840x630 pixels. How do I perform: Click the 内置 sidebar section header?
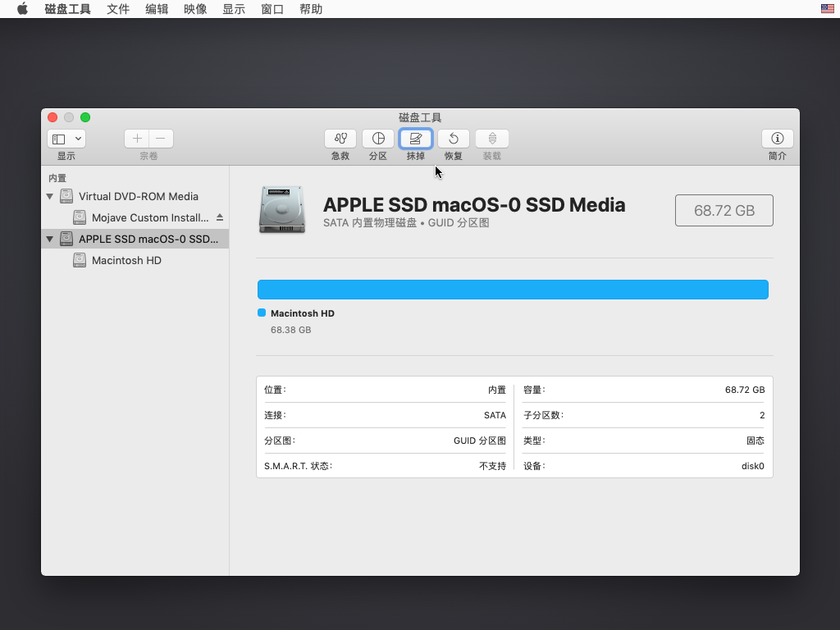[x=57, y=178]
